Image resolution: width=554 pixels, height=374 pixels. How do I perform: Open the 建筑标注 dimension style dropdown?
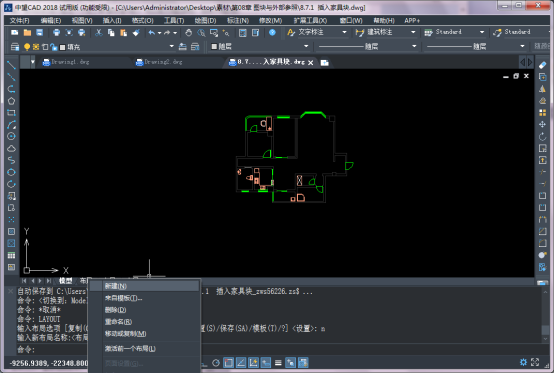(x=413, y=32)
